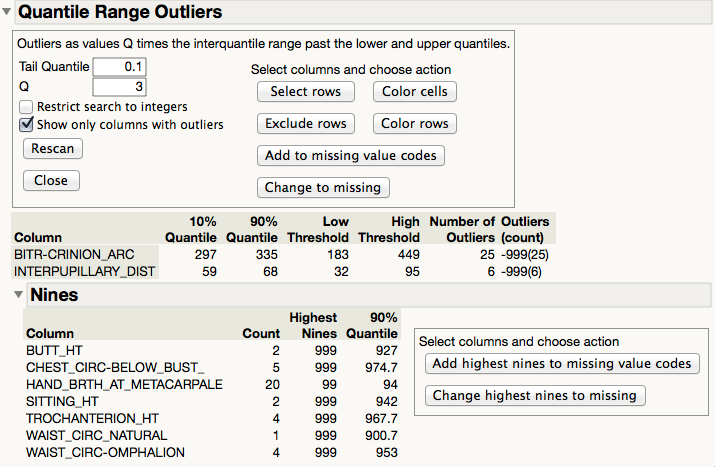Click the Color cells button
The width and height of the screenshot is (715, 467).
414,92
